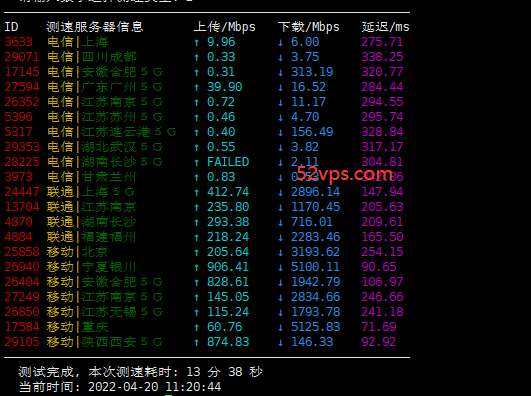Select the 移动|陕西西安 5G server name
This screenshot has height=396, width=531.
point(105,342)
